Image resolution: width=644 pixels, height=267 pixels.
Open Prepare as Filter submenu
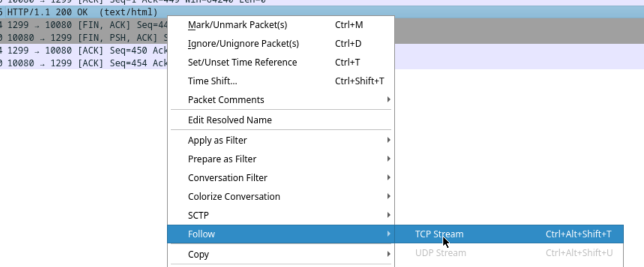pyautogui.click(x=222, y=159)
